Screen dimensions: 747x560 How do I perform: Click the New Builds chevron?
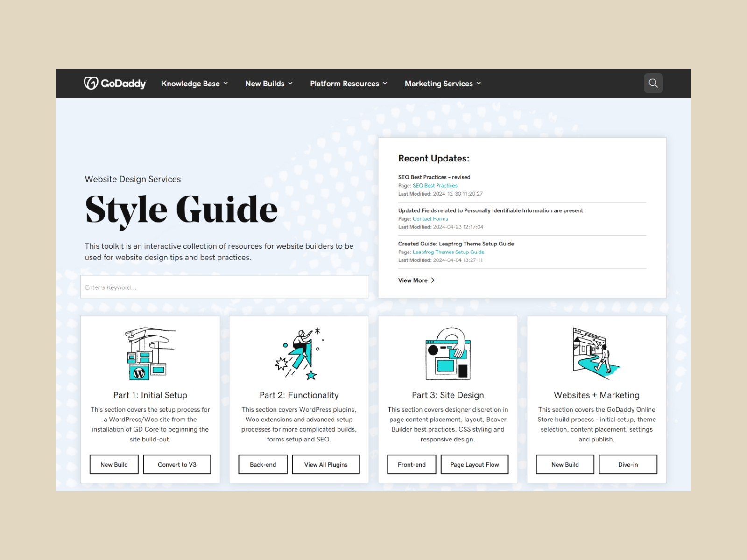click(x=290, y=84)
